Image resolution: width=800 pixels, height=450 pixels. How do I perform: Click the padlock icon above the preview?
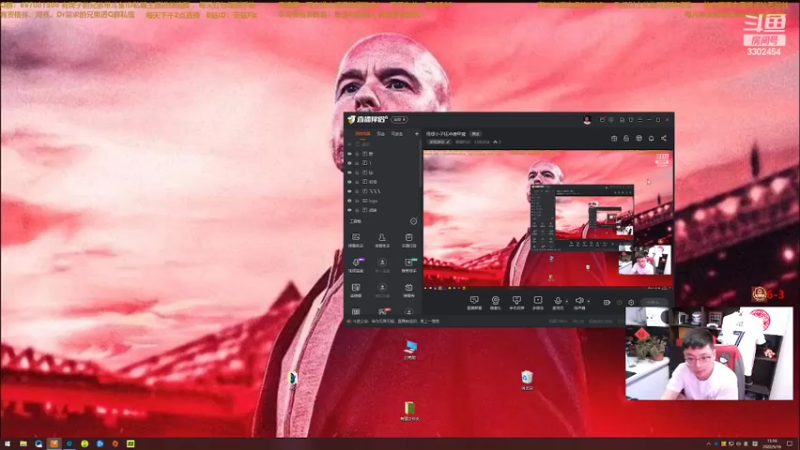click(x=626, y=138)
